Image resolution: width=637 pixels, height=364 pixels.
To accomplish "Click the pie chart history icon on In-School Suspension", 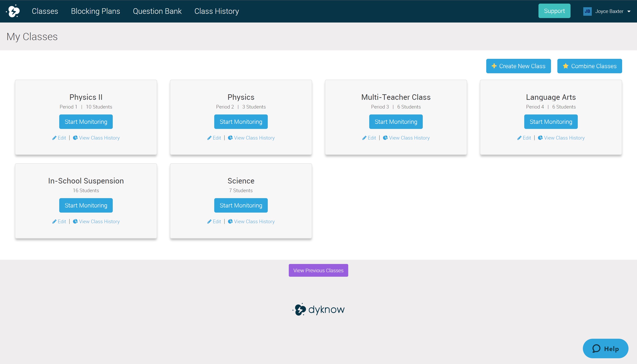I will (x=75, y=221).
